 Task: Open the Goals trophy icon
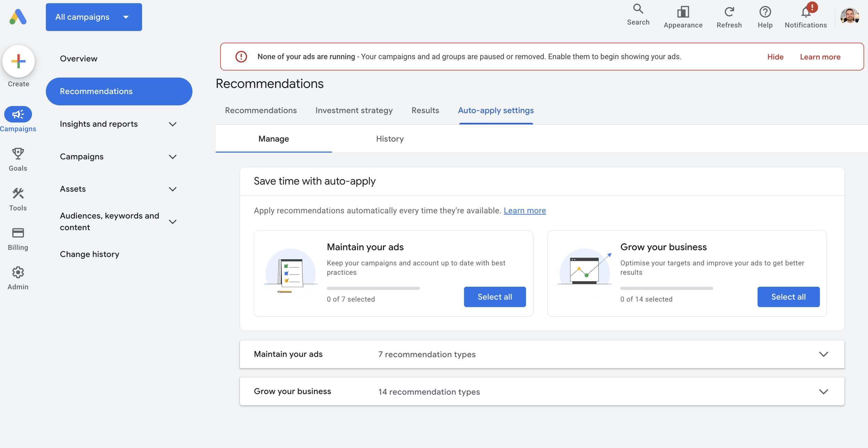pos(18,153)
